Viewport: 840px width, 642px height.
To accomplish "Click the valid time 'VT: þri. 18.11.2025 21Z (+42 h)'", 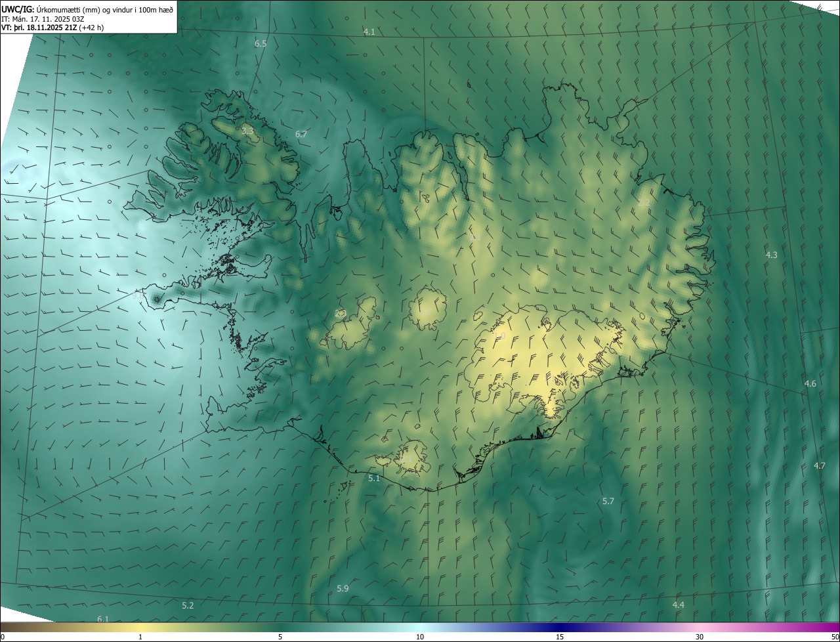I will coord(52,28).
